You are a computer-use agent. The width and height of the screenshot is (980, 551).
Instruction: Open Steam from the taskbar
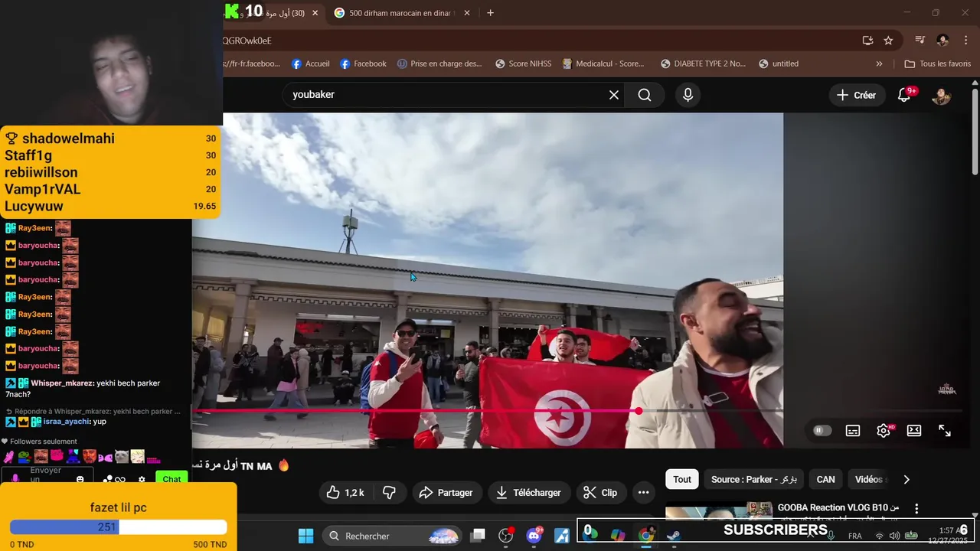coord(674,536)
